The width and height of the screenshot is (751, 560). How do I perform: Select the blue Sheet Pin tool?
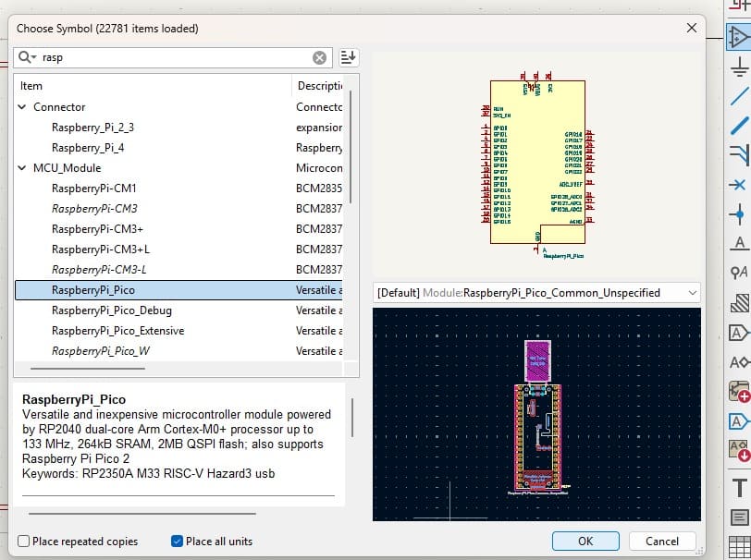739,421
